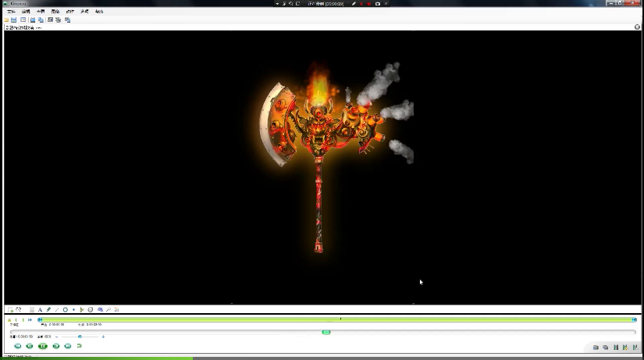644x360 pixels.
Task: Click the single blue clipboard toolbar icon
Action: (33, 20)
